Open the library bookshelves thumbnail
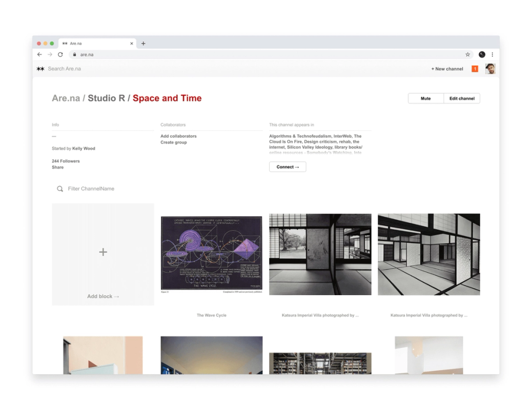The height and width of the screenshot is (410, 532). (320, 363)
